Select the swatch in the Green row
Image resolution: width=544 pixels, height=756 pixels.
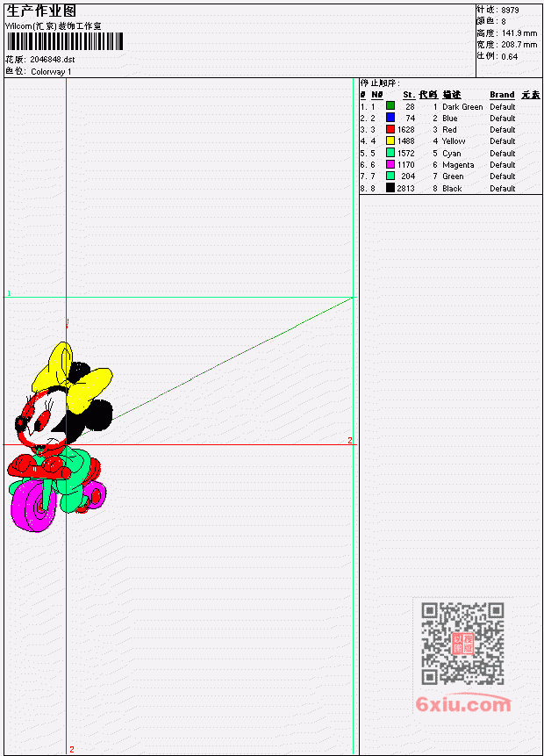coord(390,176)
